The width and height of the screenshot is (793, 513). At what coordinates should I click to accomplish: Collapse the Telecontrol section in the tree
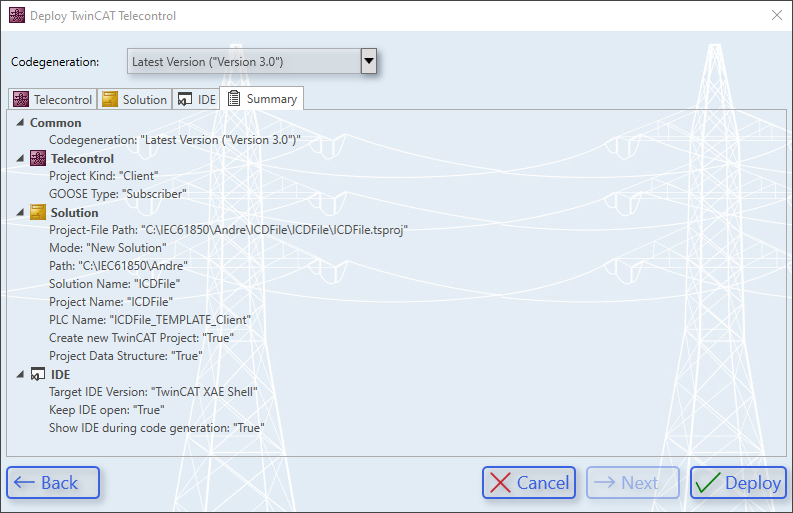(20, 158)
